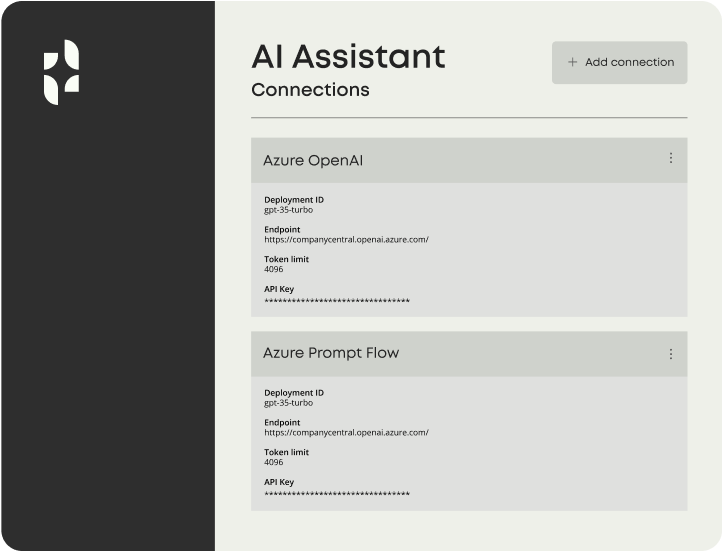This screenshot has height=551, width=722.
Task: Click API Key label in Azure OpenAI card
Action: pos(279,289)
